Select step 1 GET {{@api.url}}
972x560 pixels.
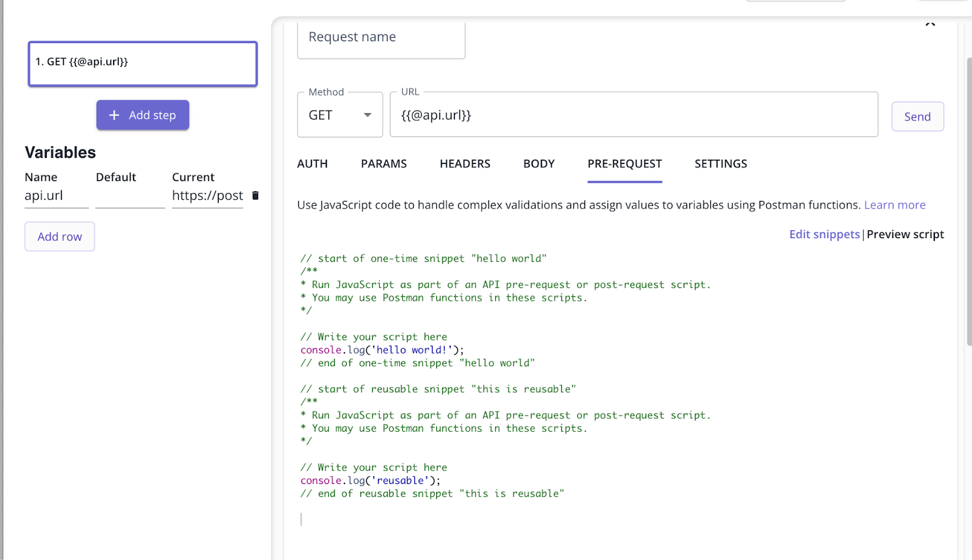143,64
